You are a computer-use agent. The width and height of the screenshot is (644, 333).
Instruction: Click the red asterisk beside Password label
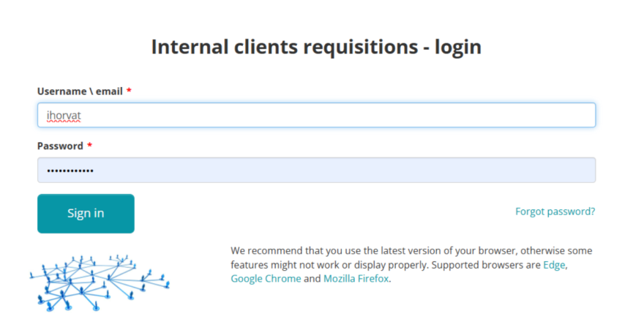point(89,146)
